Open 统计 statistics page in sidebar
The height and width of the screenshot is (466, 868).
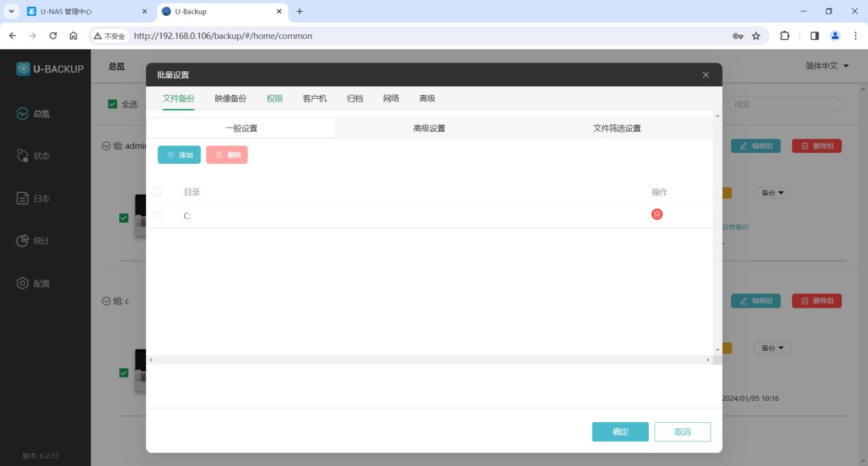(34, 241)
